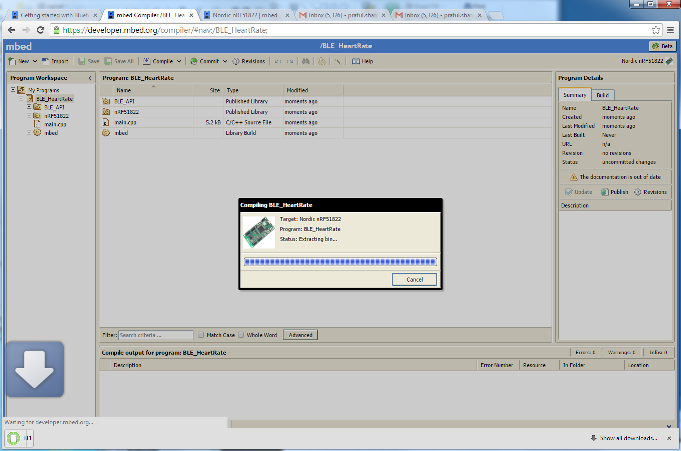Image resolution: width=681 pixels, height=451 pixels.
Task: Click the compile progress bar
Action: (x=340, y=262)
